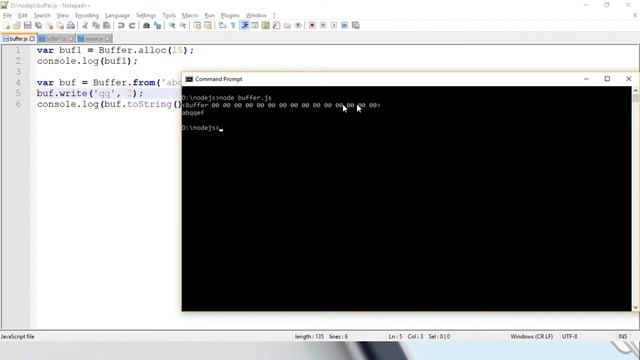This screenshot has height=360, width=640.
Task: Open the Search menu
Action: coord(42,16)
